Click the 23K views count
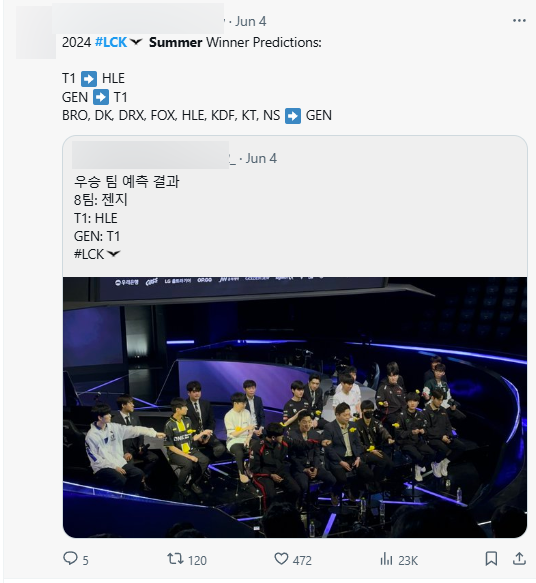Screen dimensions: 536x583 (408, 560)
